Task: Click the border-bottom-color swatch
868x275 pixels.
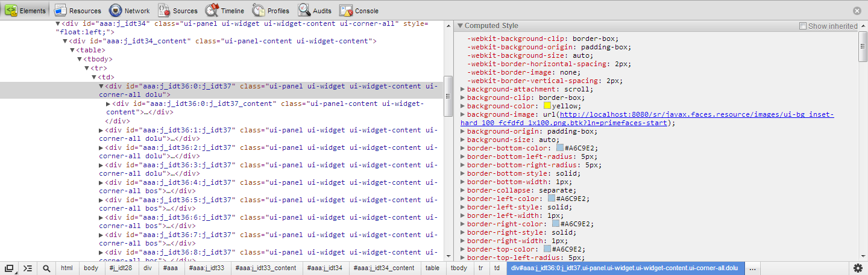Action: click(560, 148)
